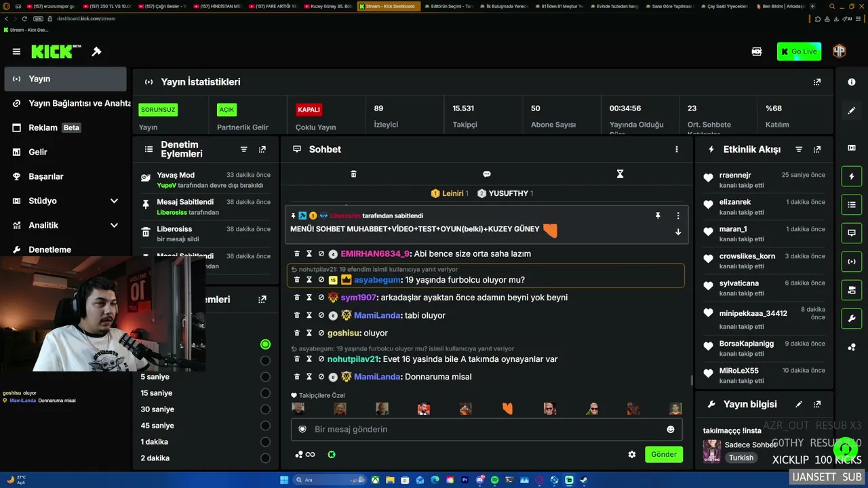Send the chat message with Gönder
This screenshot has height=488, width=868.
pos(664,454)
